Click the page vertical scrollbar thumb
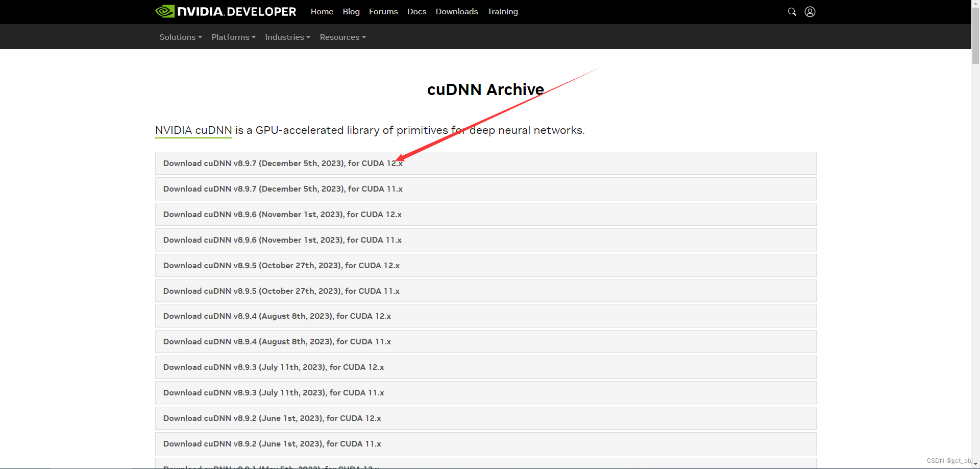This screenshot has width=980, height=469. (975, 35)
